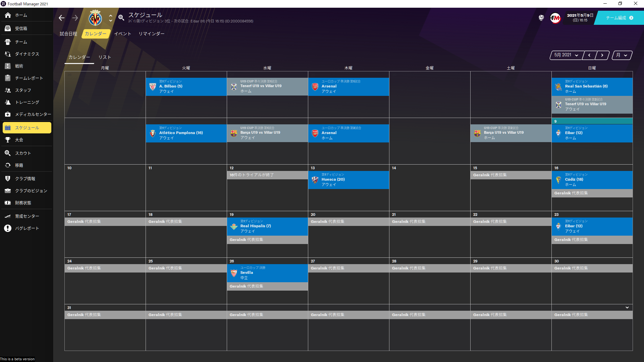Open トレーニング training icon
The image size is (644, 362).
pos(8,102)
